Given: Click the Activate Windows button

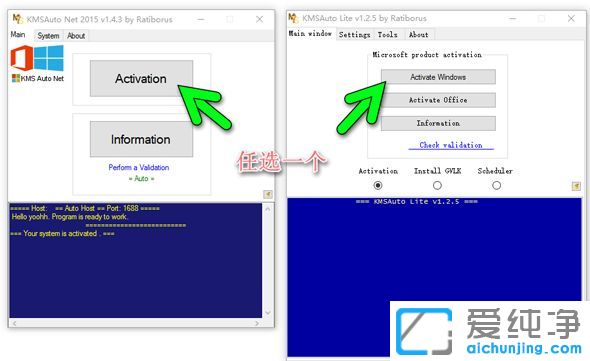Looking at the screenshot, I should [438, 77].
